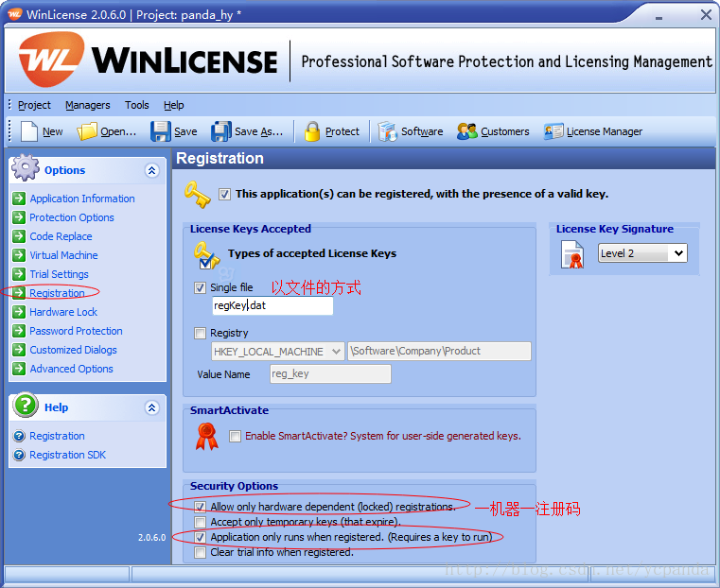Open the Project menu
This screenshot has height=588, width=720.
tap(34, 106)
